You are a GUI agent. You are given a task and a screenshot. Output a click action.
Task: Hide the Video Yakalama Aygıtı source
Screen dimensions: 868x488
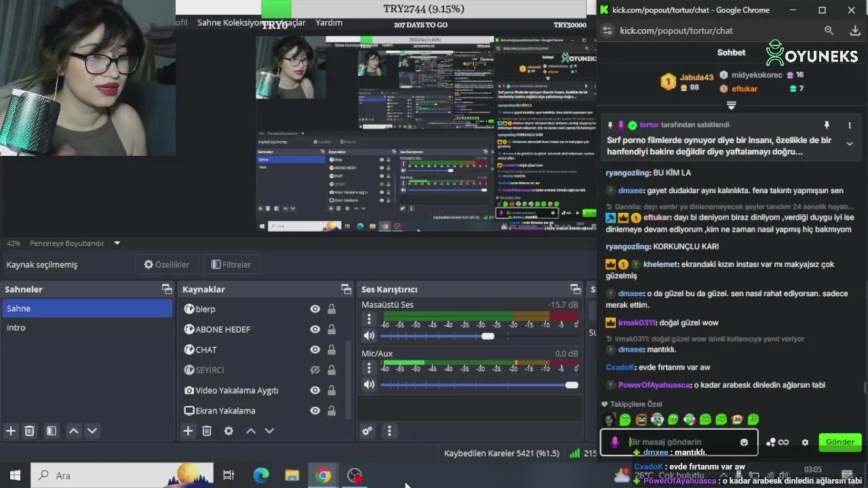tap(315, 390)
